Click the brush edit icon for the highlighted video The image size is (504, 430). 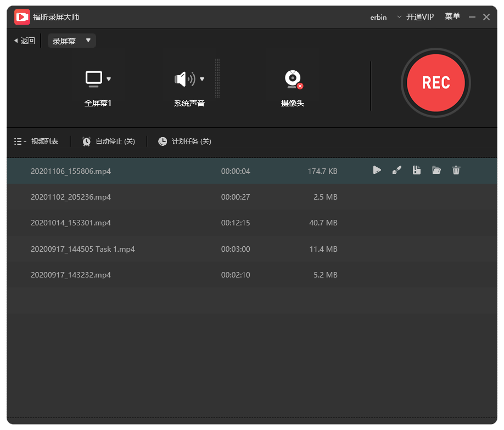(x=397, y=171)
